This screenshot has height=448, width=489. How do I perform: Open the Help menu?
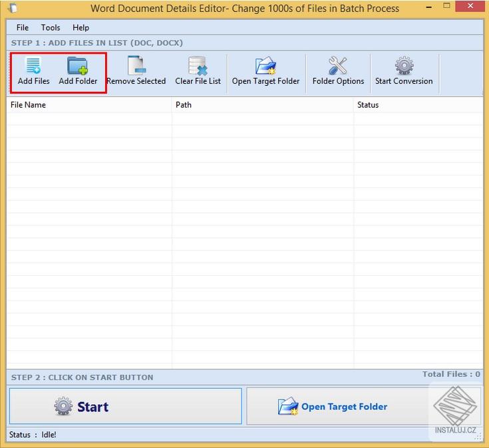[81, 28]
